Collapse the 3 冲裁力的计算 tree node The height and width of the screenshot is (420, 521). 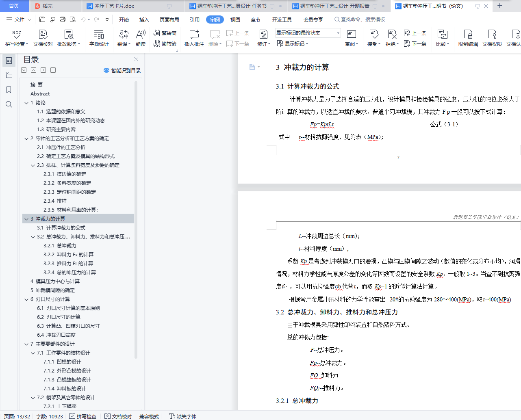pyautogui.click(x=26, y=219)
